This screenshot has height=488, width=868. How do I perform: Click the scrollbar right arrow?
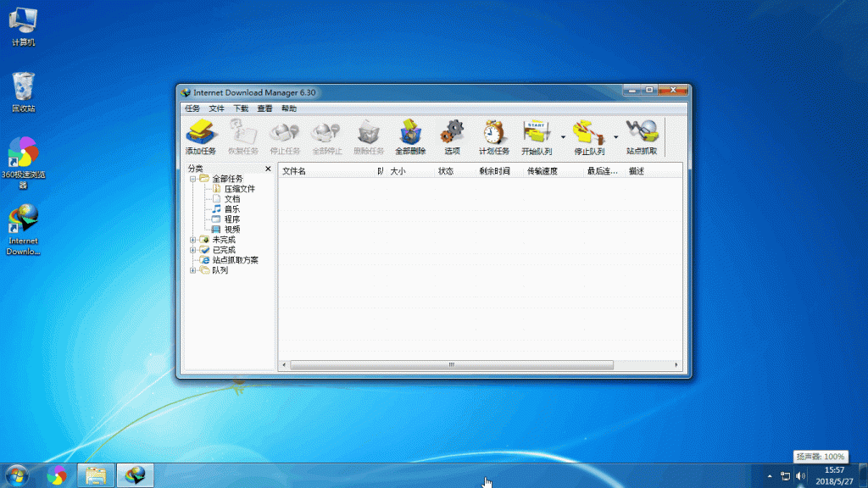[676, 365]
